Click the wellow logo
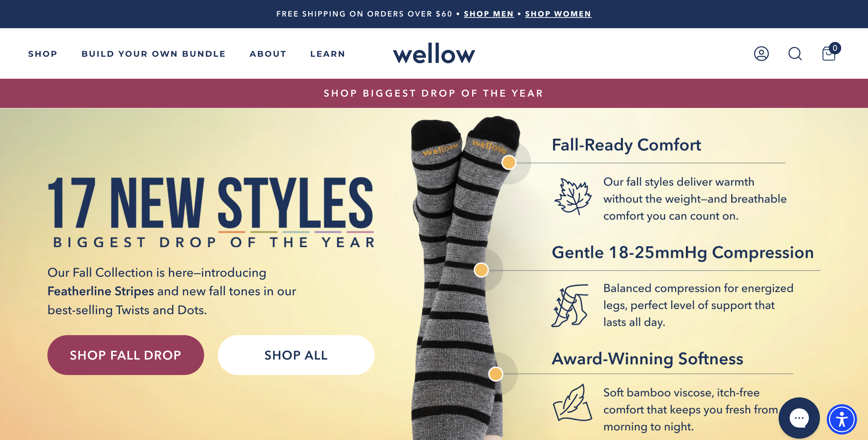Viewport: 868px width, 440px height. [434, 53]
